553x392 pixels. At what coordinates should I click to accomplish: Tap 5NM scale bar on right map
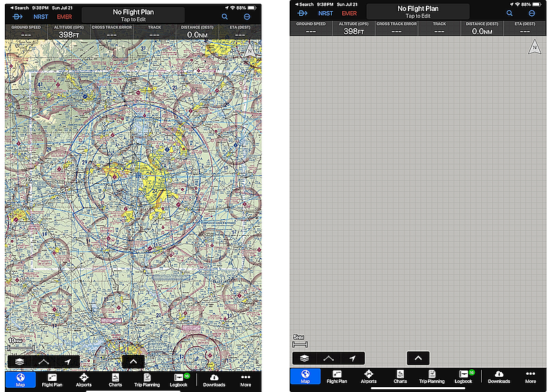click(300, 341)
